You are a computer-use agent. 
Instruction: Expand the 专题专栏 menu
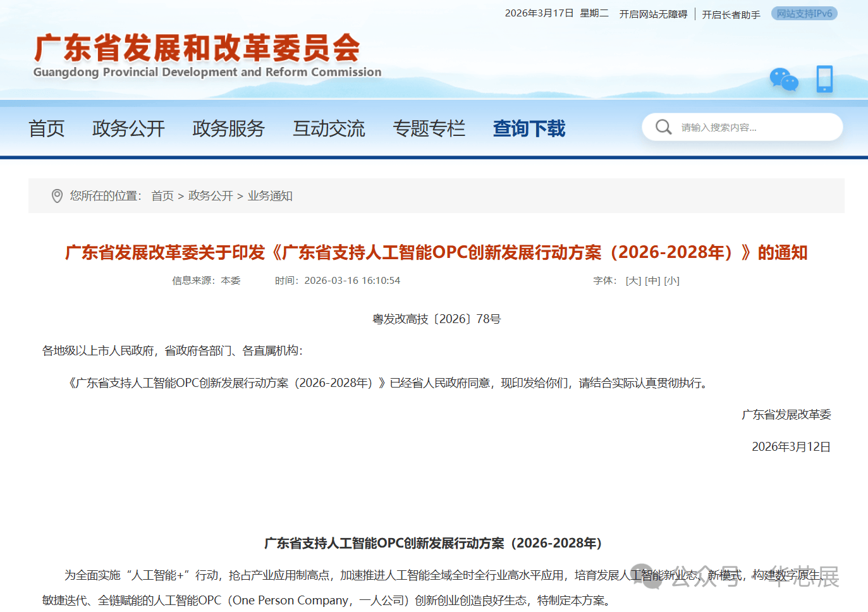pos(429,128)
